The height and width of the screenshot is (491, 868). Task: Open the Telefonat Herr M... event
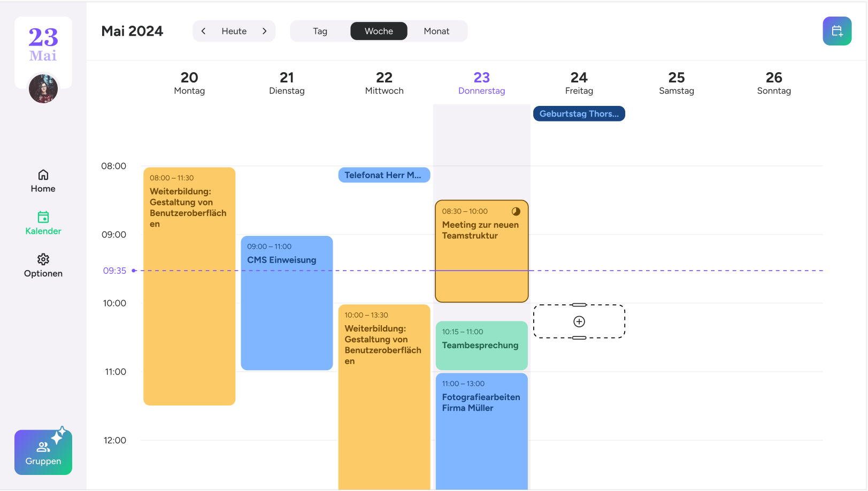click(x=384, y=175)
